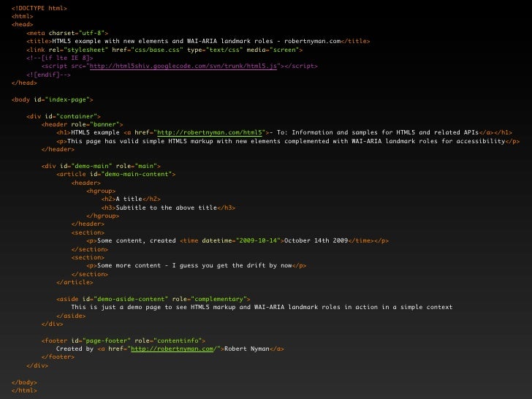Click the div id="container" line
Image resolution: width=532 pixels, height=399 pixels.
point(64,116)
